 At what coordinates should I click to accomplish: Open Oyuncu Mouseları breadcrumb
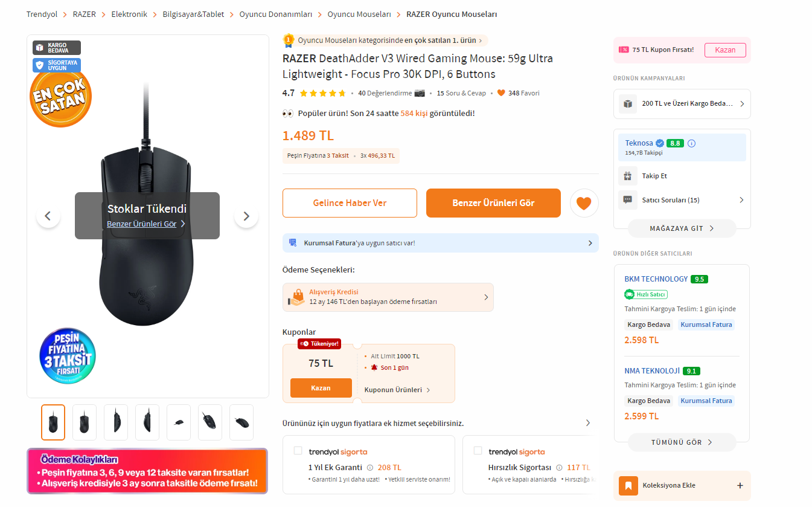pyautogui.click(x=359, y=14)
